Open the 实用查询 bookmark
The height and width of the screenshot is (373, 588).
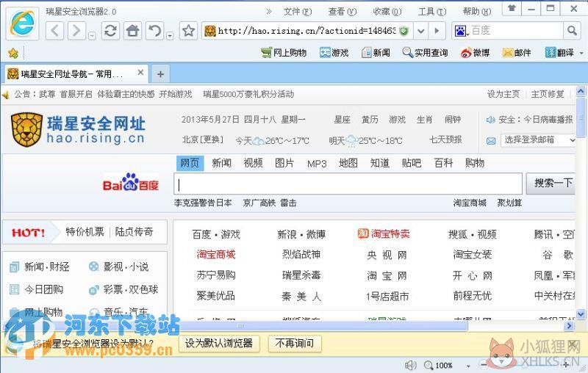click(425, 53)
